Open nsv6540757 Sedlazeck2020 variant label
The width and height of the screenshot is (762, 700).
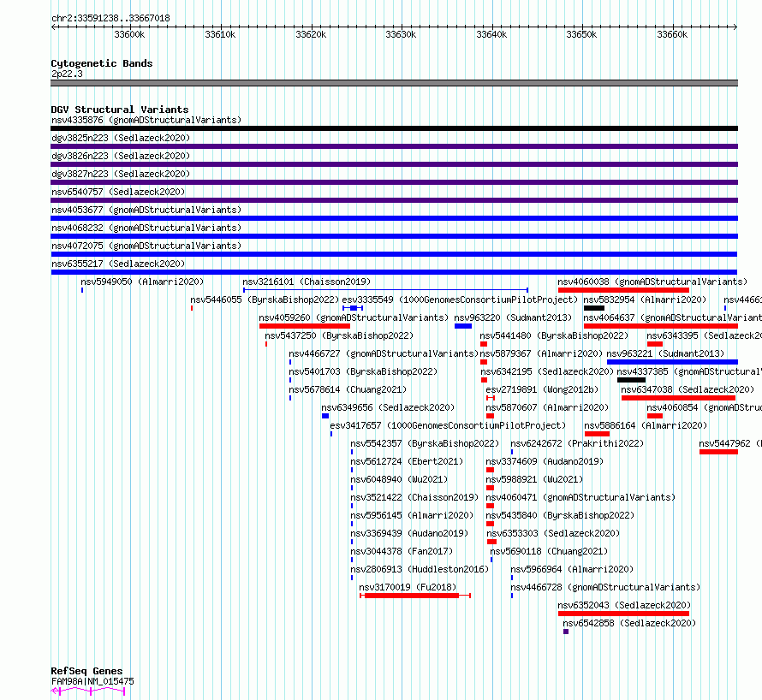coord(118,192)
